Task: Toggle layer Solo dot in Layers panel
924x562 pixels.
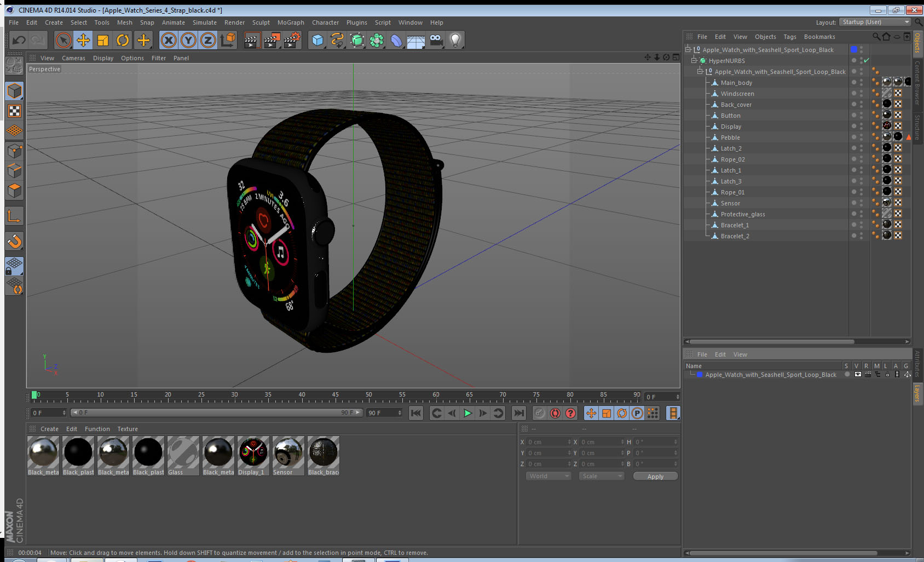Action: click(847, 375)
